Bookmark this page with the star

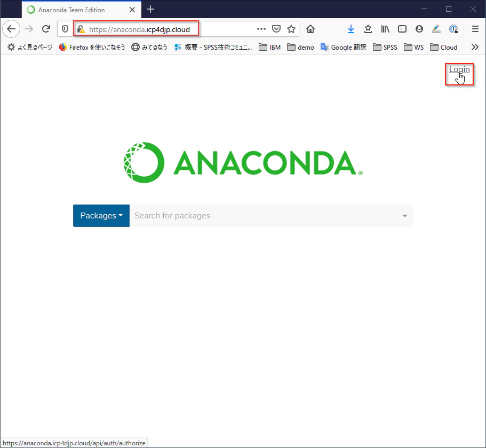click(x=291, y=29)
